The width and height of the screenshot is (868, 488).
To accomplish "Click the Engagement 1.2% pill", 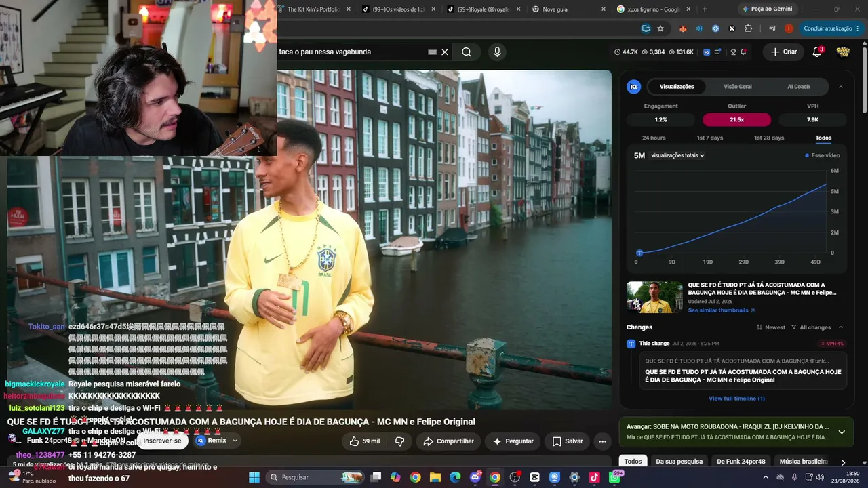I will point(660,119).
